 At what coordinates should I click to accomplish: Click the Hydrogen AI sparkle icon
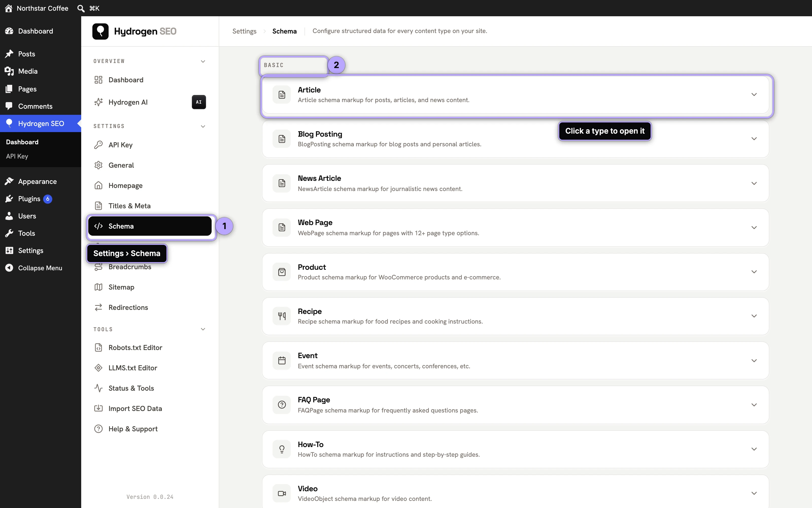98,102
